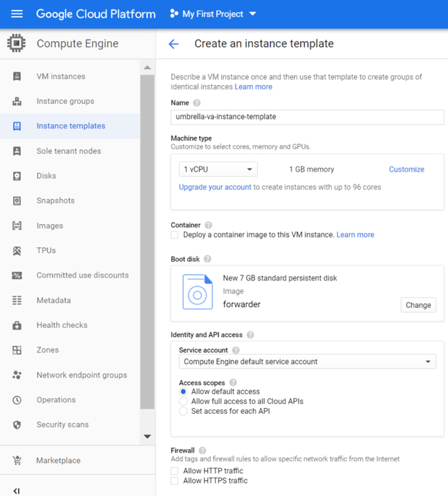Click the Snapshots sidebar icon
The height and width of the screenshot is (496, 448).
point(17,200)
